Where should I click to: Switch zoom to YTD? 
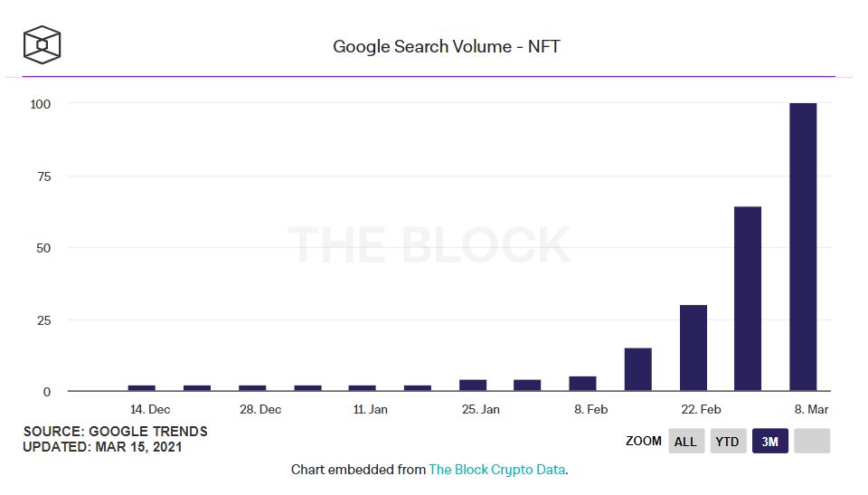tap(727, 442)
